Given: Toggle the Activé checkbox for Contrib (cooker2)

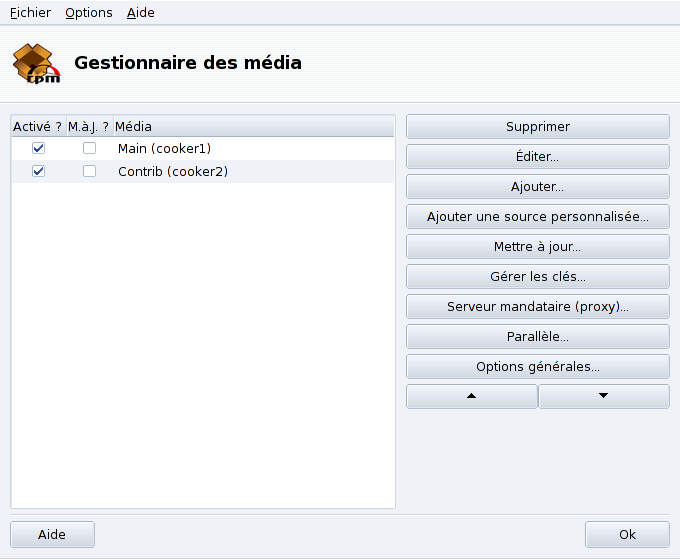Looking at the screenshot, I should tap(38, 171).
